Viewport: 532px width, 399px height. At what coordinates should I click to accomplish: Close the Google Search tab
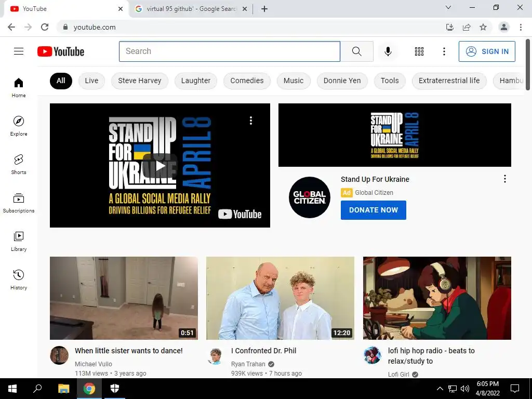[245, 9]
